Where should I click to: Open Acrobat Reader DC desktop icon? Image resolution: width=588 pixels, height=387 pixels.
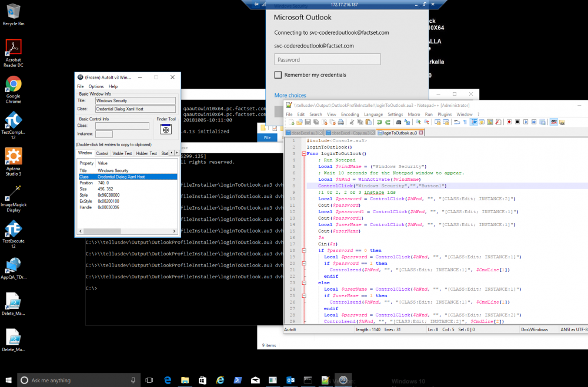tap(14, 53)
